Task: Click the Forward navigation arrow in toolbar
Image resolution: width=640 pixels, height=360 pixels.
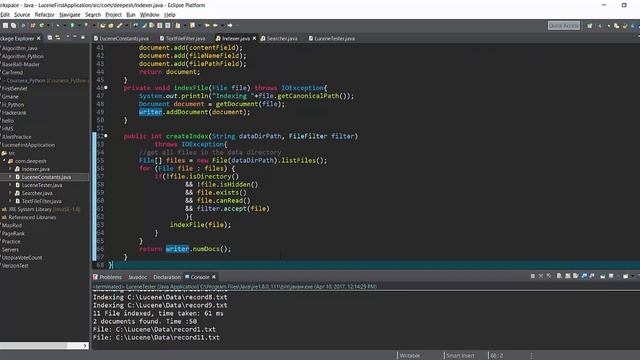Action: tap(230, 25)
